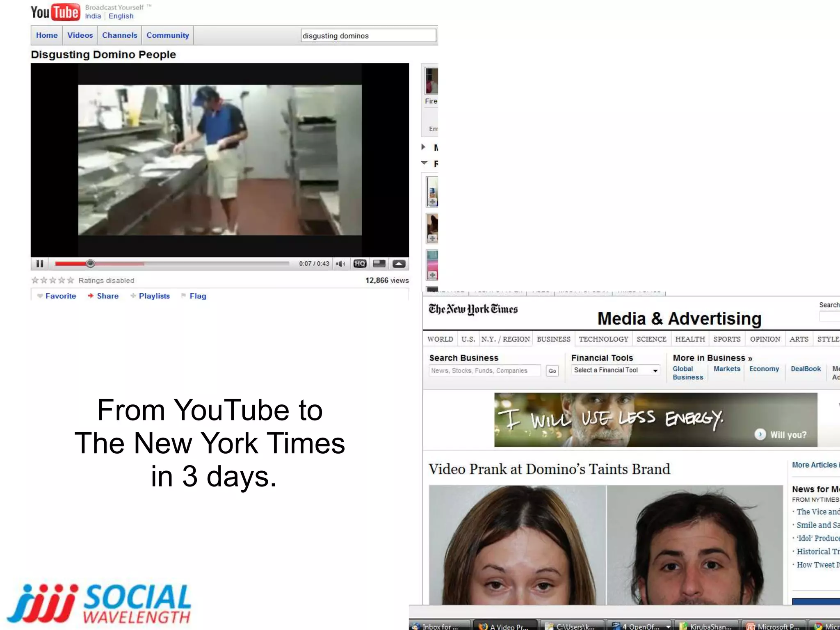Expand the collapsed right-arrow sidebar section
840x630 pixels.
click(424, 147)
